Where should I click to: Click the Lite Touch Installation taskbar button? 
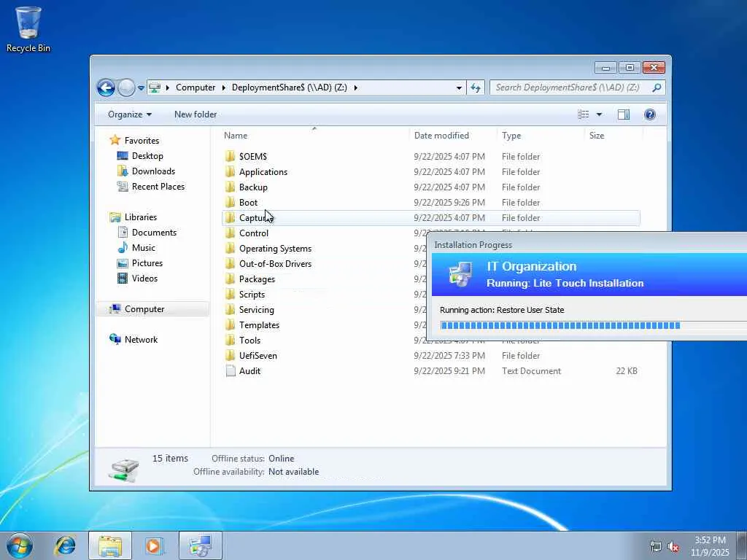201,545
